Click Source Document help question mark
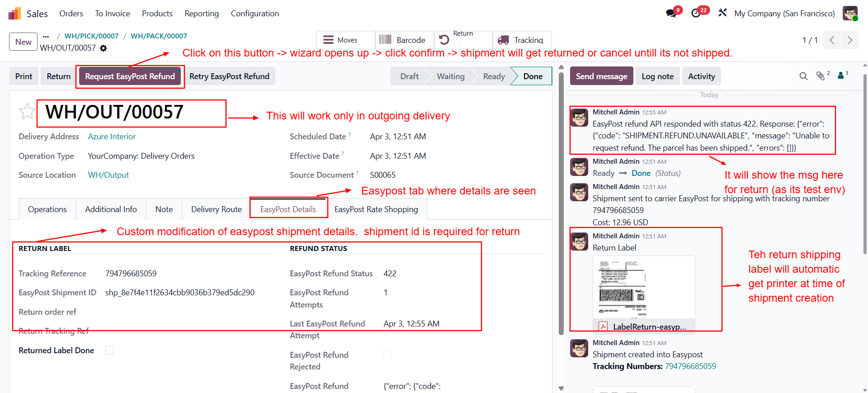The width and height of the screenshot is (868, 393). pyautogui.click(x=357, y=173)
